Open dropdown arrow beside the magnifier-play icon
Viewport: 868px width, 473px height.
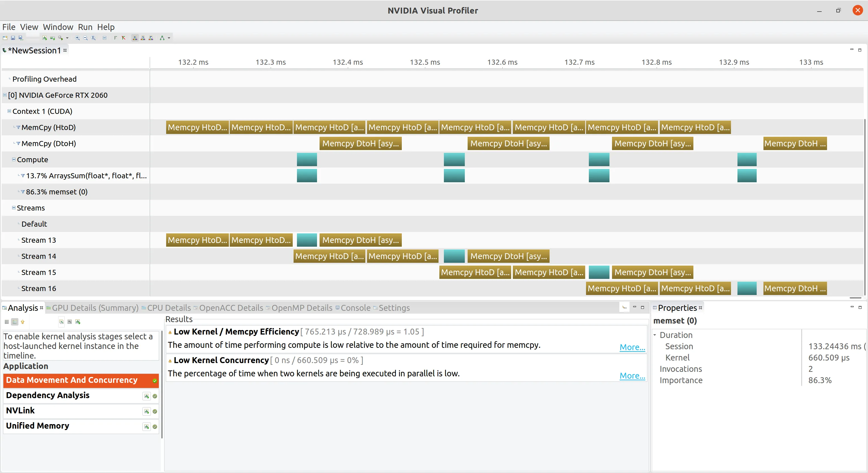tap(67, 38)
